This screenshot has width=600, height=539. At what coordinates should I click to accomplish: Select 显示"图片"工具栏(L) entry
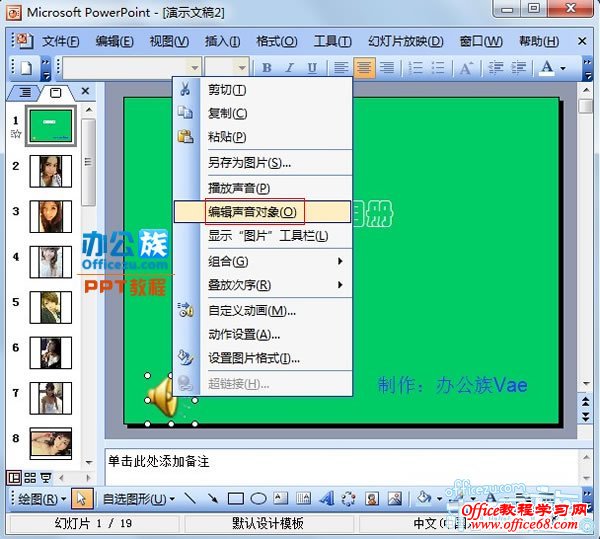pyautogui.click(x=262, y=236)
